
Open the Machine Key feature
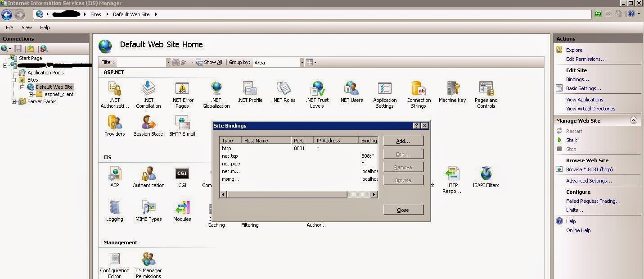452,92
